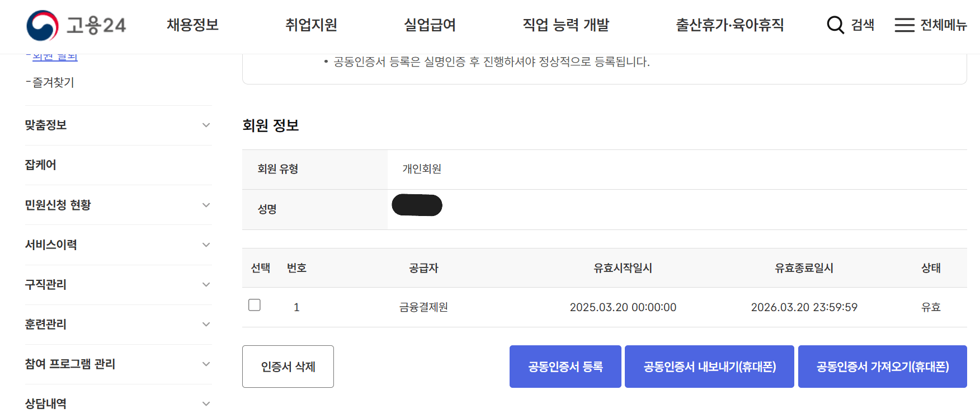Click 공동인증서 내보내기(휴대폰) button

point(709,367)
